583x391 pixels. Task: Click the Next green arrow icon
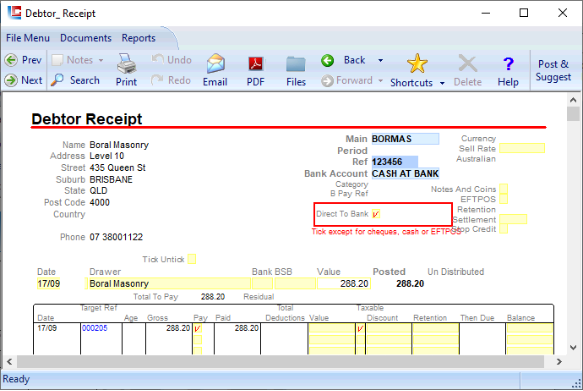click(11, 80)
